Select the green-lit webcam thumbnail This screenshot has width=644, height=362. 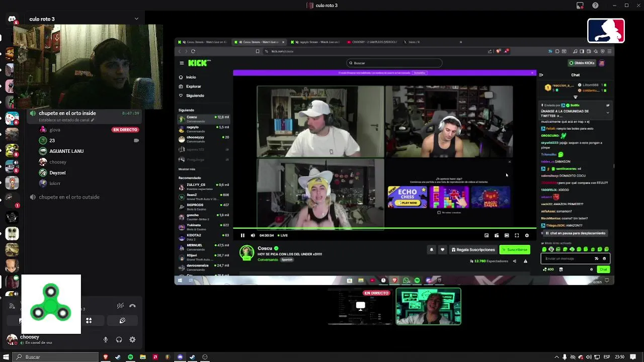pos(428,306)
